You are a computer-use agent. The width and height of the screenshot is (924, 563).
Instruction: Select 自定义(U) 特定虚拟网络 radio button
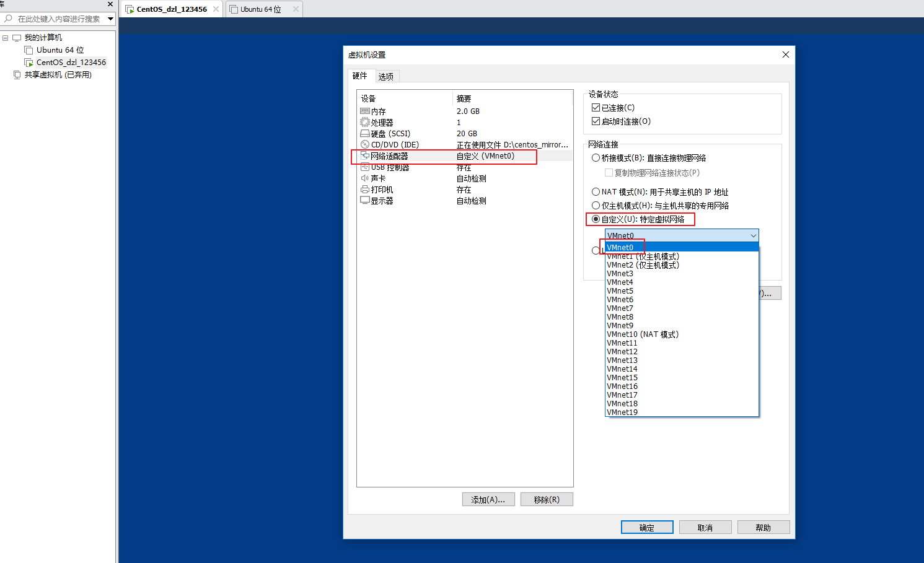point(596,219)
